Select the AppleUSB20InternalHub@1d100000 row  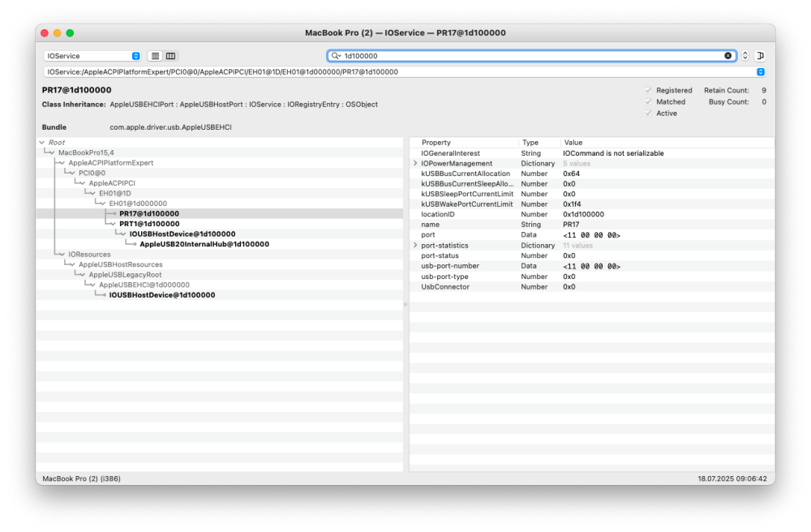(x=219, y=244)
